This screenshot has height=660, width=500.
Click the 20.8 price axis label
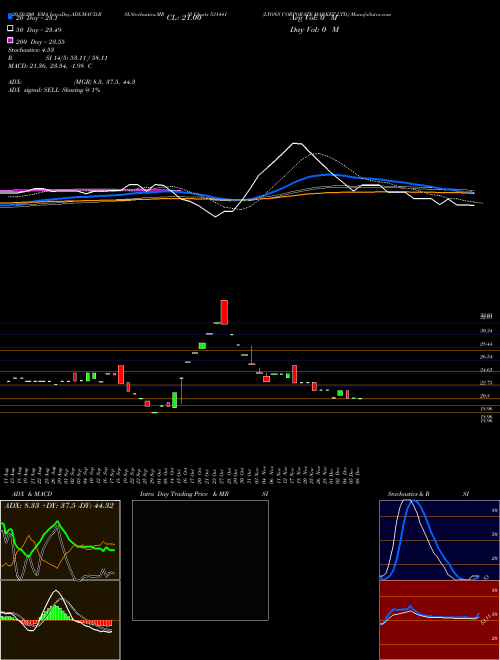click(485, 396)
